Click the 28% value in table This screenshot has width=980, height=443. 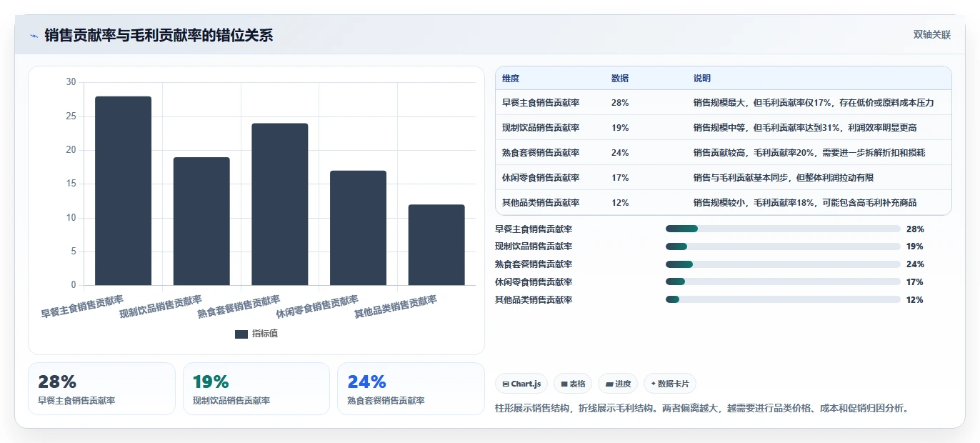pyautogui.click(x=620, y=103)
